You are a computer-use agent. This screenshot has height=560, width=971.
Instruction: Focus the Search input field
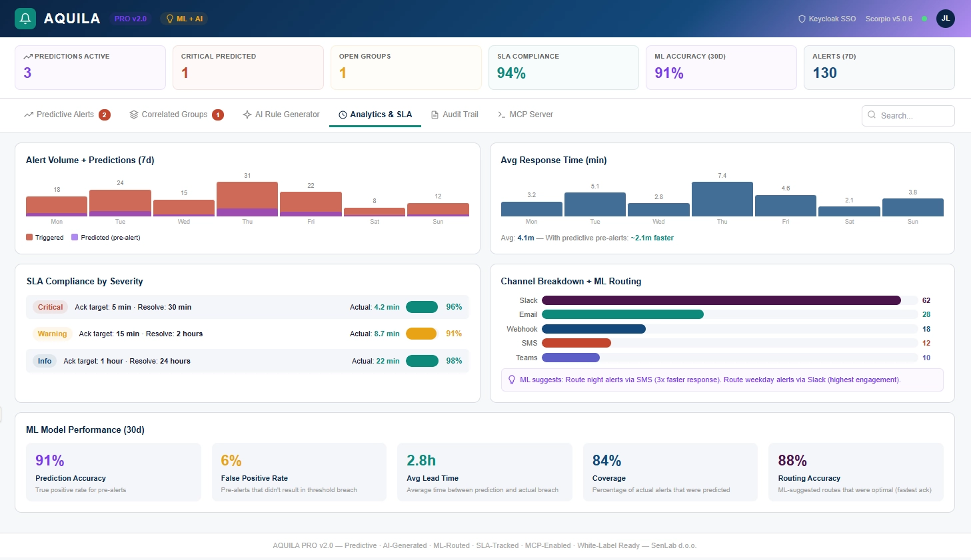click(914, 116)
